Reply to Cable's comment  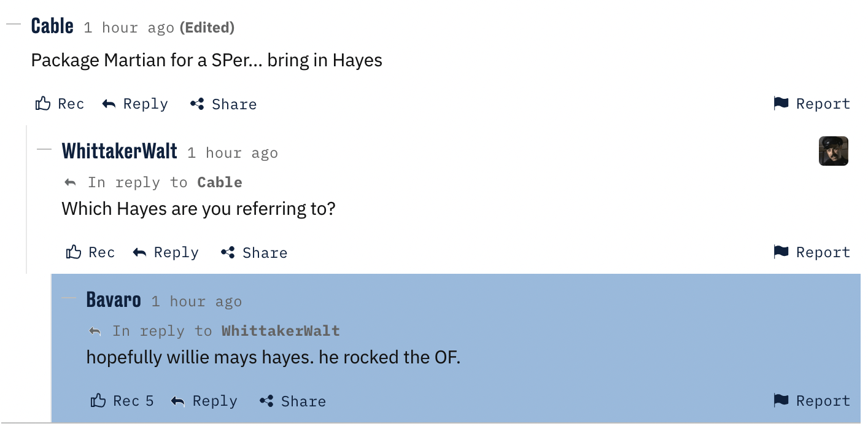tap(135, 104)
